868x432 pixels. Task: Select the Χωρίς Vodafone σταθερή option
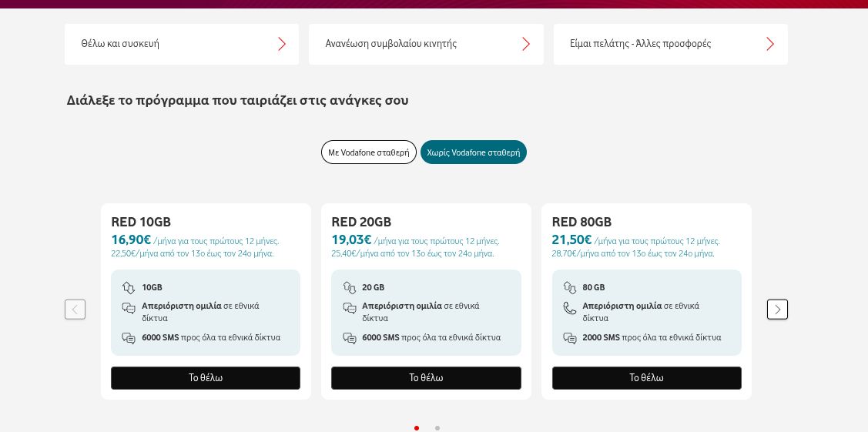click(x=474, y=152)
